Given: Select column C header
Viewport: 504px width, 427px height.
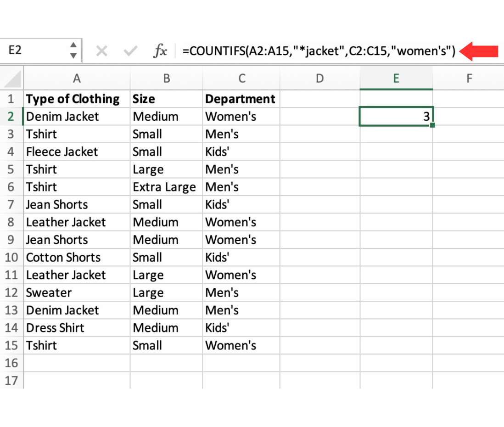Looking at the screenshot, I should pyautogui.click(x=241, y=79).
